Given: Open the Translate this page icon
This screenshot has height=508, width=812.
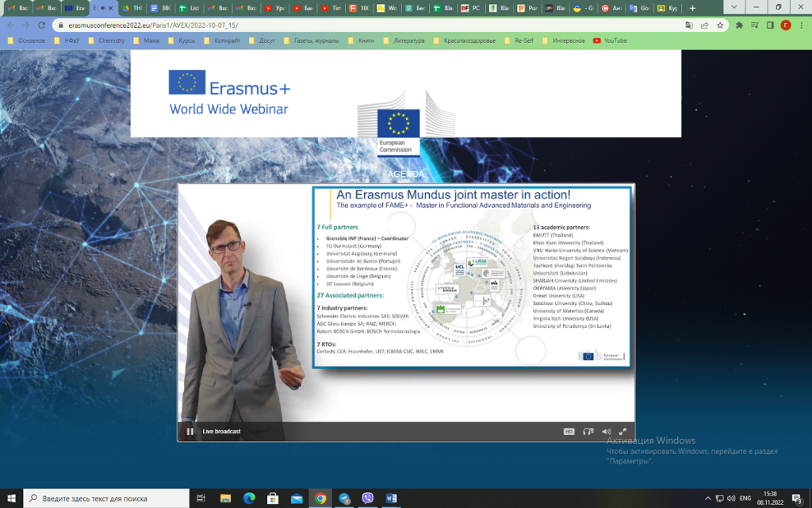Looking at the screenshot, I should pos(689,25).
